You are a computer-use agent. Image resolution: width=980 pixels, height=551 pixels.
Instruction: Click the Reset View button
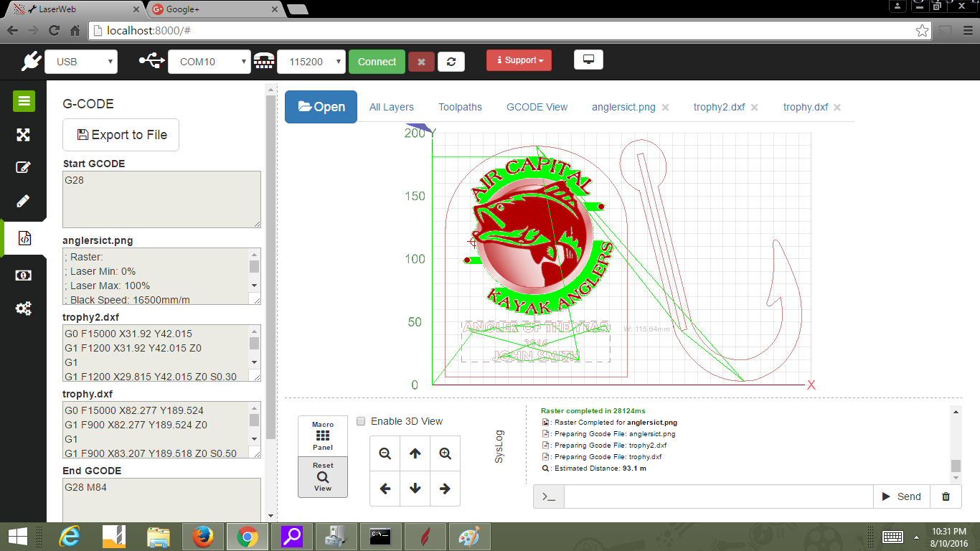(x=323, y=477)
